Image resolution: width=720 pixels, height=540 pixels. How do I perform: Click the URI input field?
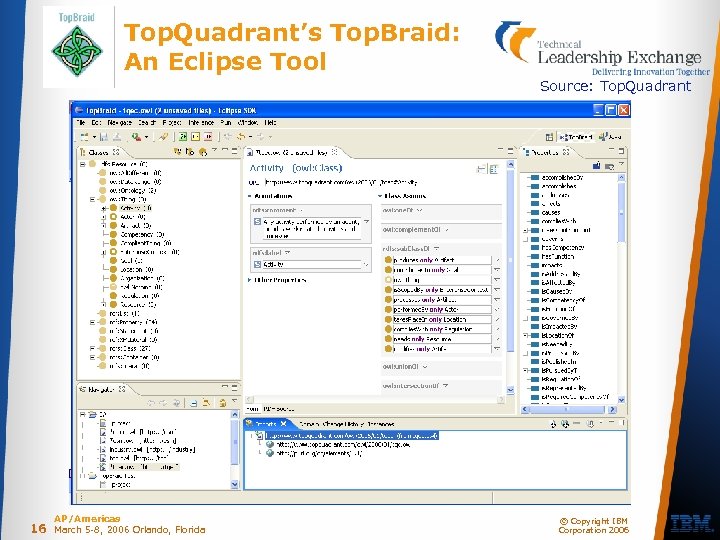(342, 182)
